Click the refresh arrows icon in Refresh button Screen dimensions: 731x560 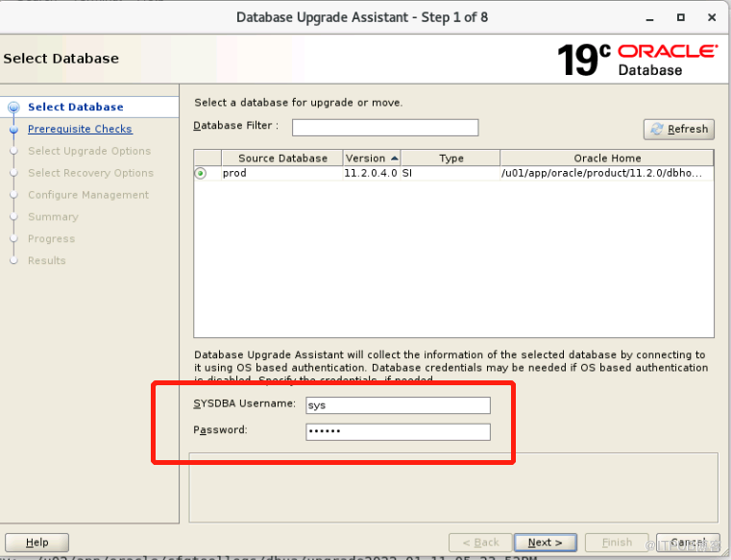(657, 129)
